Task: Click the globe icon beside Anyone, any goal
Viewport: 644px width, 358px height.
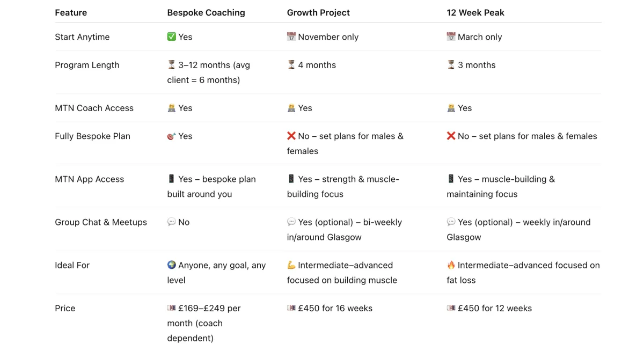Action: coord(172,265)
